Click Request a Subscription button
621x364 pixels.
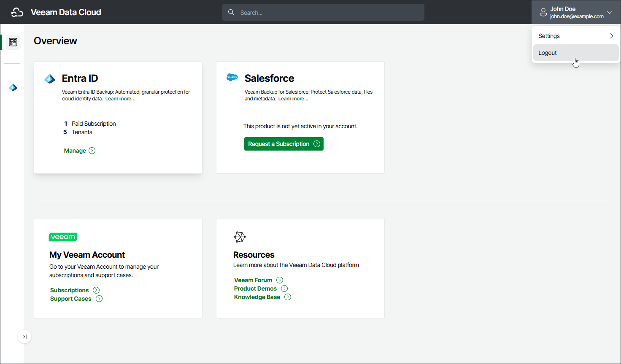point(284,144)
